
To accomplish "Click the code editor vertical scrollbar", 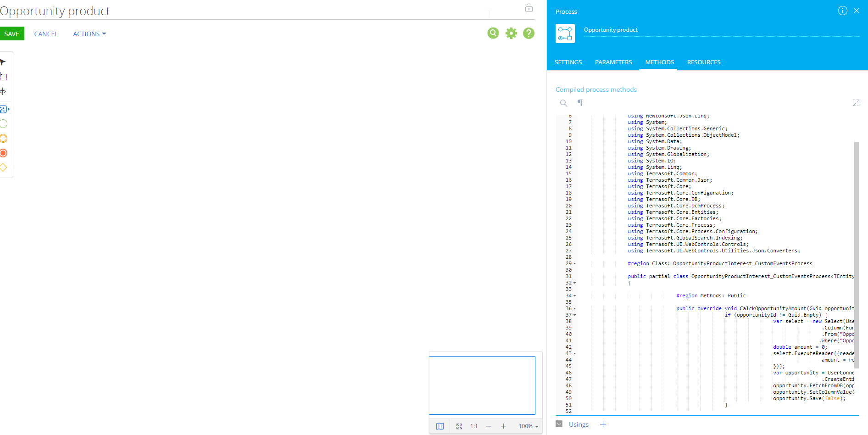I will [x=856, y=255].
